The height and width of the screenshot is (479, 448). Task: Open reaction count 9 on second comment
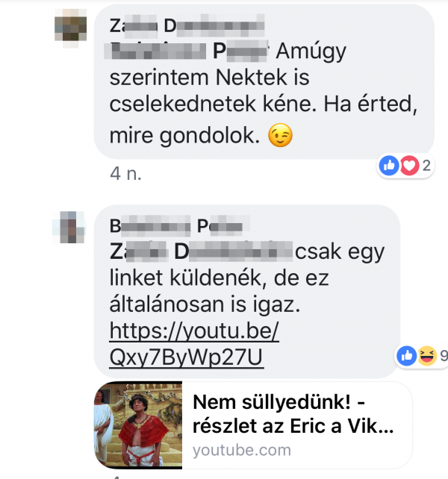click(444, 356)
